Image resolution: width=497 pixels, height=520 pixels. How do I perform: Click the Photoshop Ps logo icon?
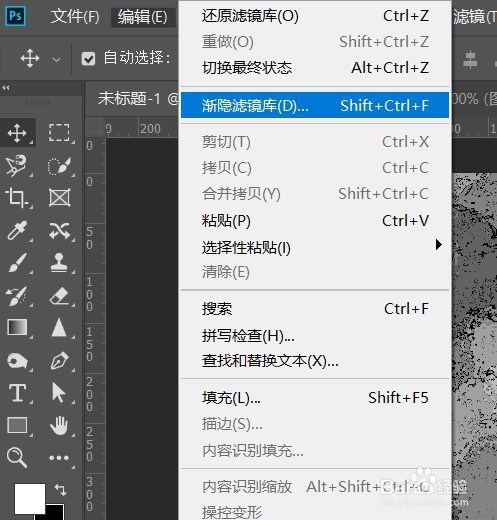pos(15,16)
